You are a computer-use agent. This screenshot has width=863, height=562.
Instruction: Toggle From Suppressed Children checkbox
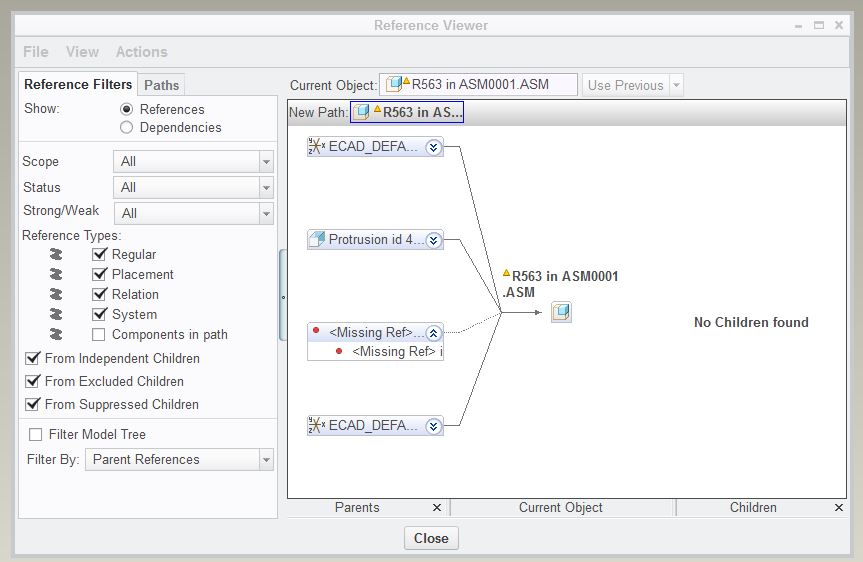coord(32,404)
